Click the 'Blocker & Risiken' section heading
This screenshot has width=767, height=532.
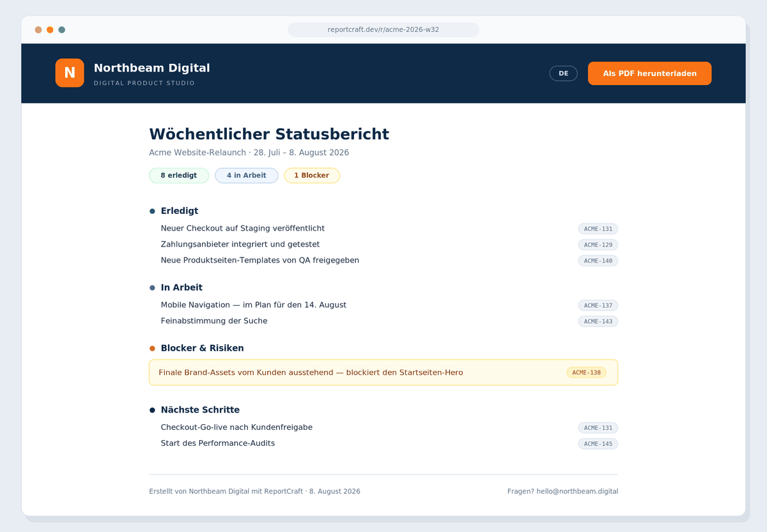click(x=202, y=348)
